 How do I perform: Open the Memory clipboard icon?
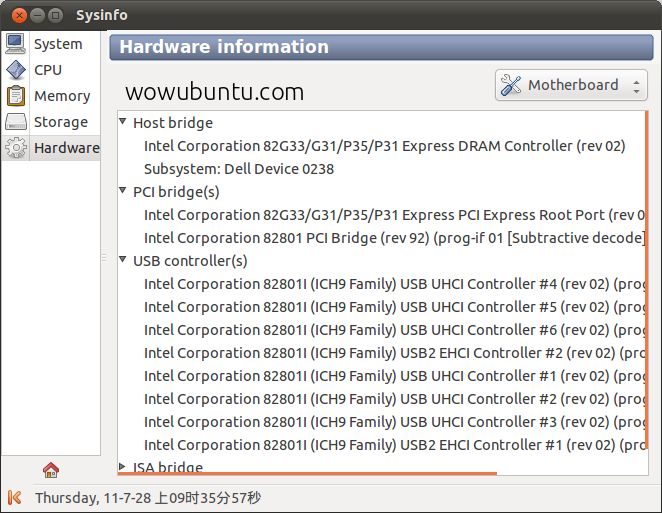pos(16,96)
